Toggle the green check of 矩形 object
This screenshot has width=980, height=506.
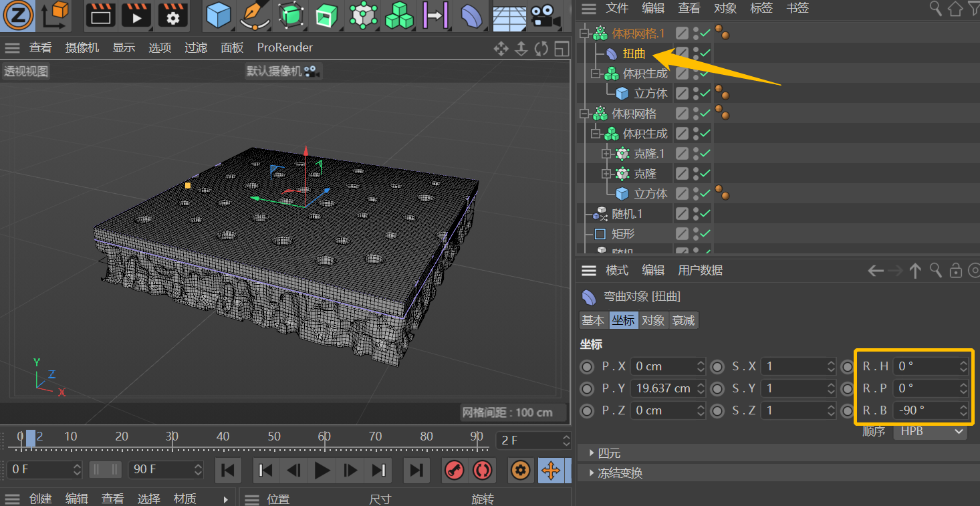(x=706, y=233)
